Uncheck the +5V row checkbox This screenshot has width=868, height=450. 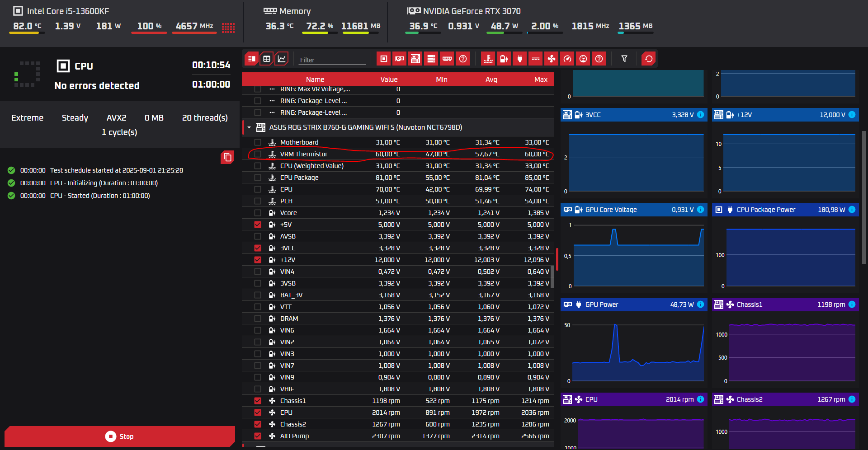pos(258,225)
